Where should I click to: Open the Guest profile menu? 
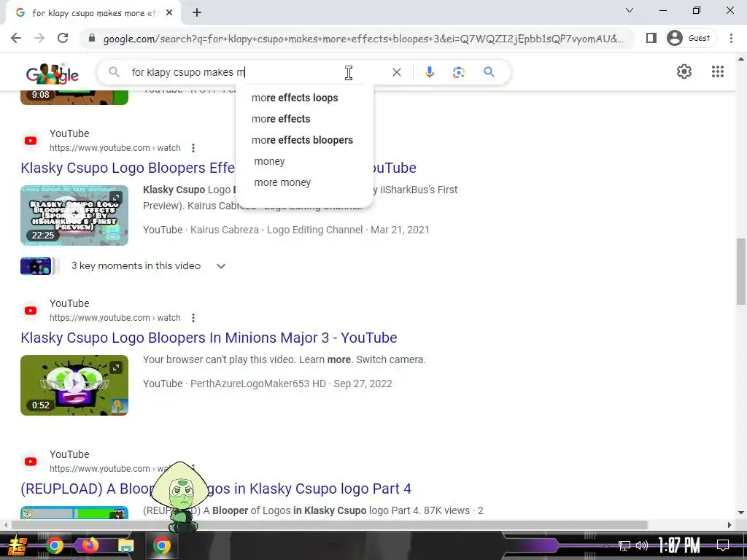point(691,38)
